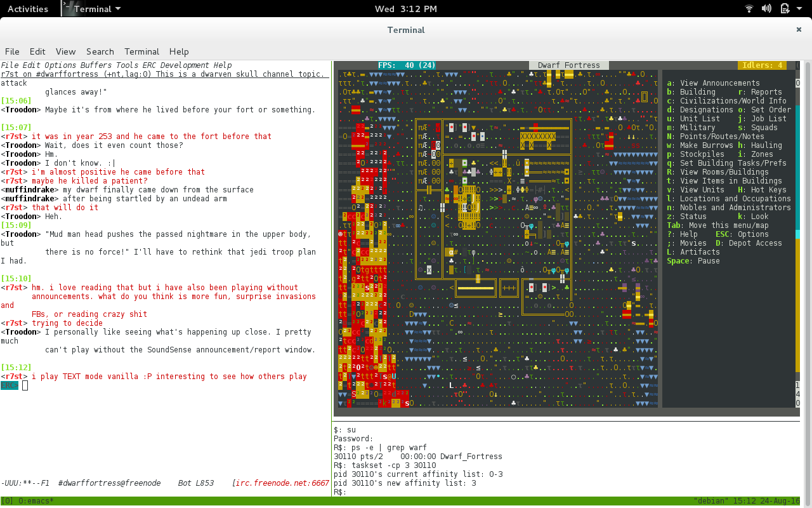Select 'H: Hot Keys' entry
The width and height of the screenshot is (812, 508).
tap(762, 190)
